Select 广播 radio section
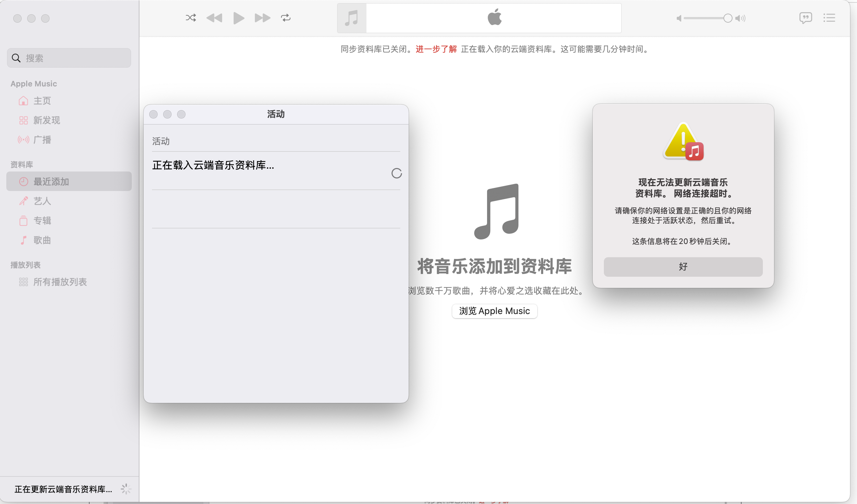Screen dimensions: 857x504 click(x=42, y=140)
